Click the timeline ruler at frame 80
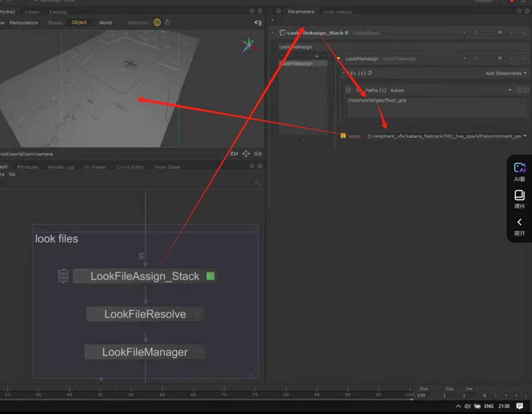Screen dimensions: 532x414 (286, 395)
